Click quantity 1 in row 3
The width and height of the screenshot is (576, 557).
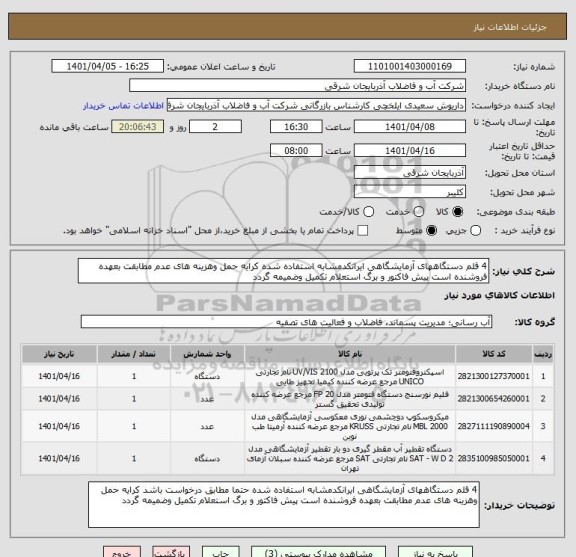click(134, 427)
